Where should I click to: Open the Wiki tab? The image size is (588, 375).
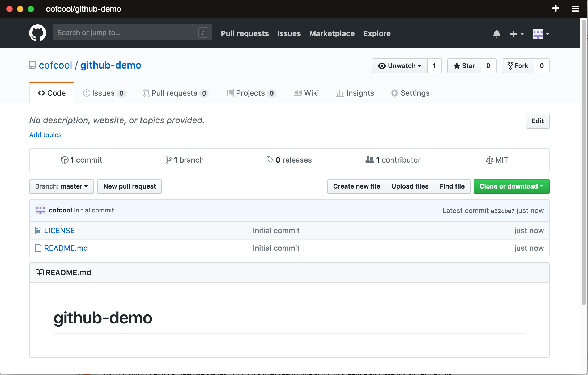[306, 93]
